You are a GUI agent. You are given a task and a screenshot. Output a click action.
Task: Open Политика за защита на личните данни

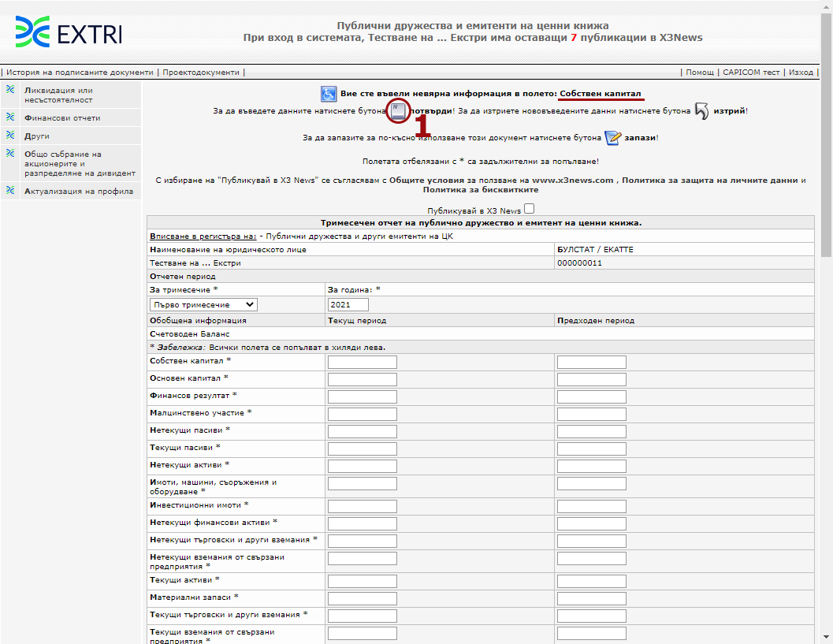710,181
